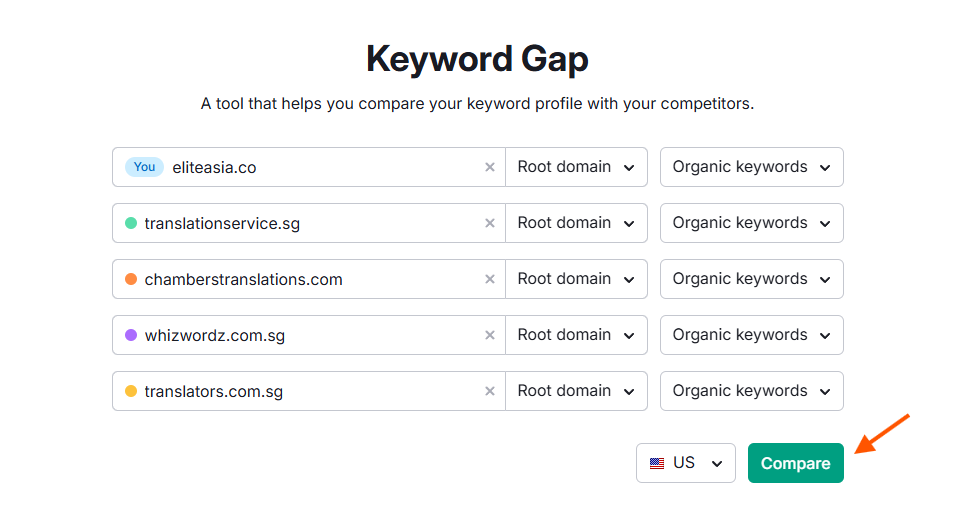Expand Organic keywords dropdown for chamberstranslations.com

pos(751,279)
